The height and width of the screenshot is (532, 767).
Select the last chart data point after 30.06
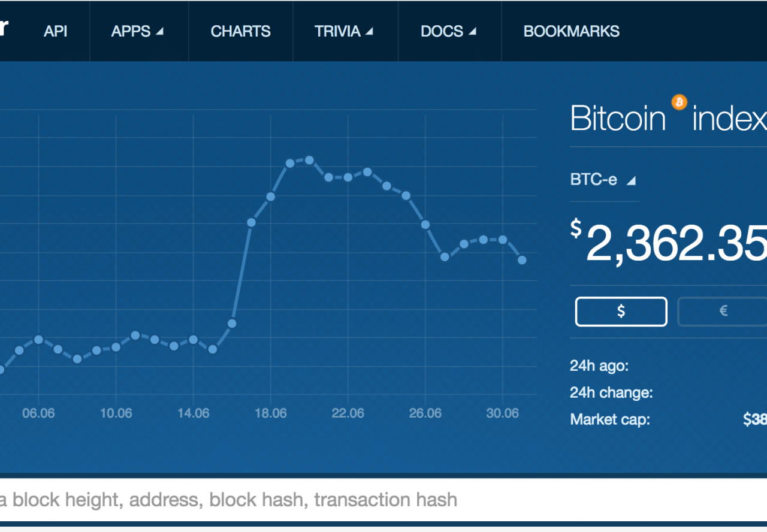click(x=522, y=260)
